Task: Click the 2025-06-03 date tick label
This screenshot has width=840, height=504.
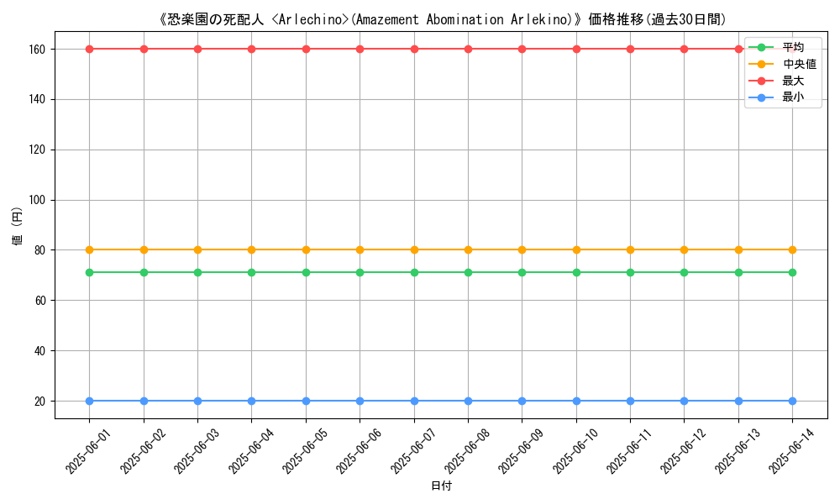Action: point(197,452)
